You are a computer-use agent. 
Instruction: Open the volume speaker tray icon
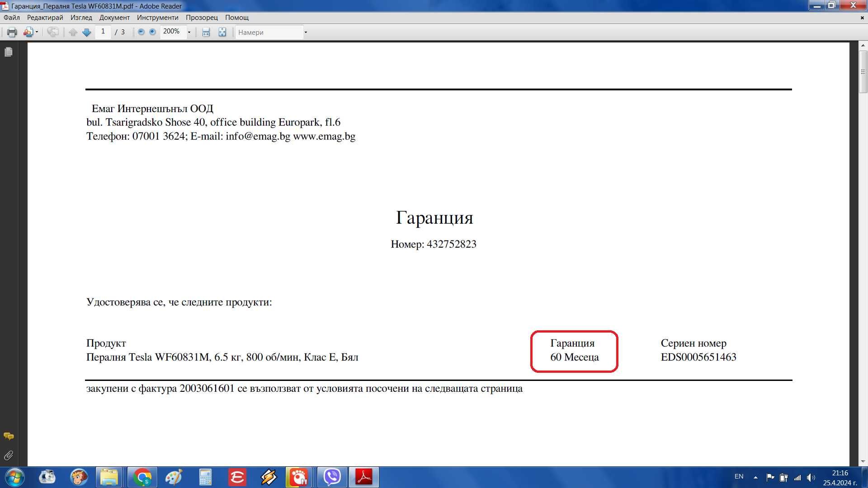pyautogui.click(x=811, y=477)
